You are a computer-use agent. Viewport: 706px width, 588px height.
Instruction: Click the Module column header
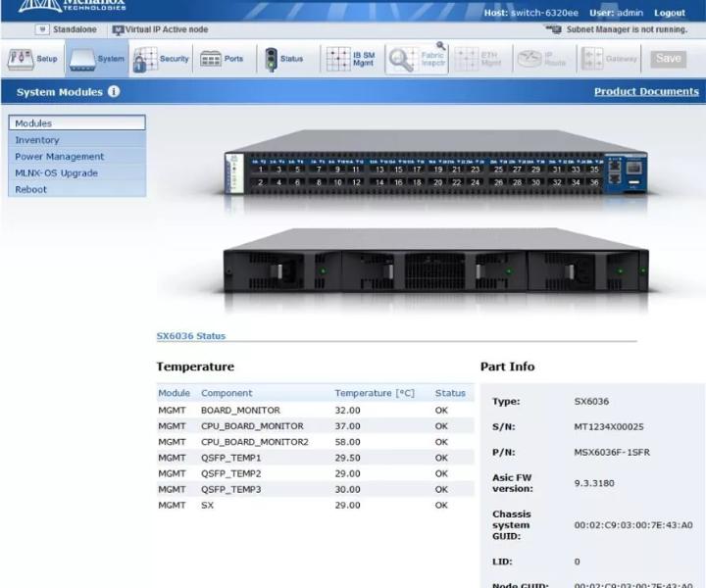pyautogui.click(x=174, y=393)
